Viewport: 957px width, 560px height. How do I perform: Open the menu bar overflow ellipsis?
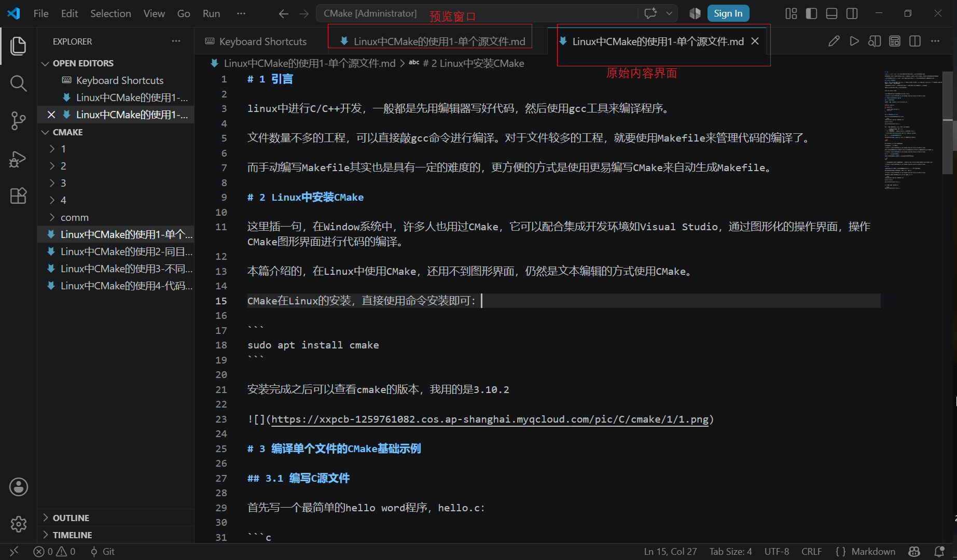tap(241, 13)
